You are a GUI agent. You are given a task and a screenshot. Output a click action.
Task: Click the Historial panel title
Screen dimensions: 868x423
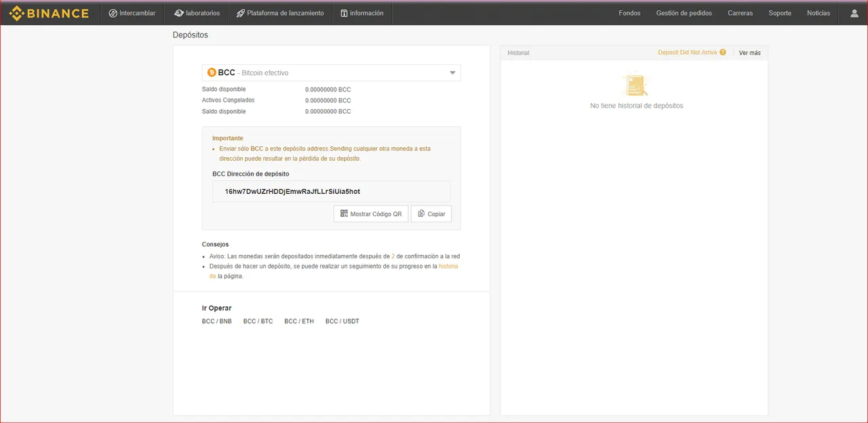click(x=519, y=53)
